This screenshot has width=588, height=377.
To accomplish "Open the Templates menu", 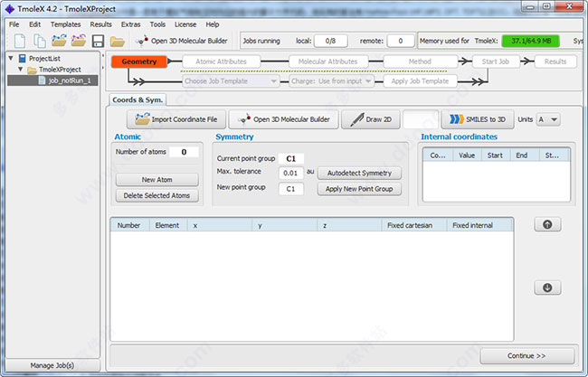I will click(x=65, y=24).
